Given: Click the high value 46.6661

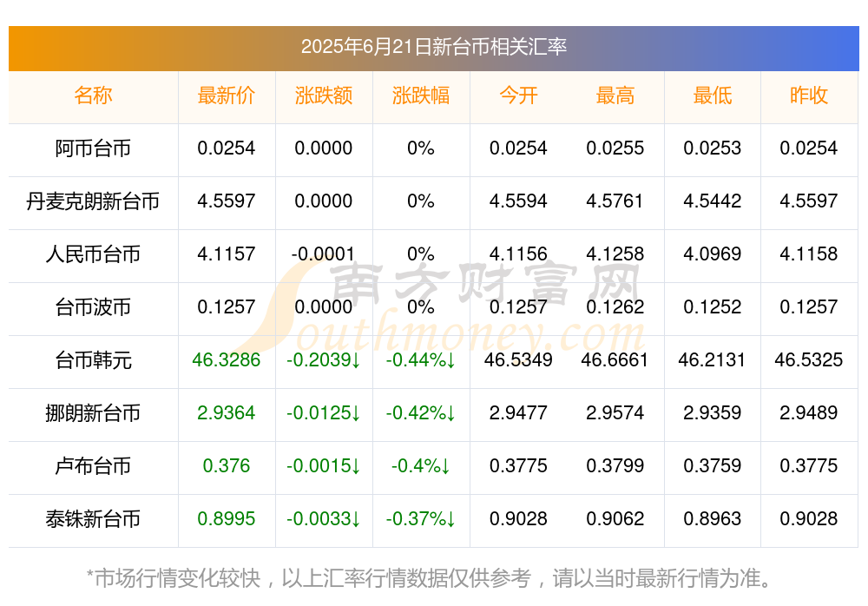Looking at the screenshot, I should coord(615,360).
